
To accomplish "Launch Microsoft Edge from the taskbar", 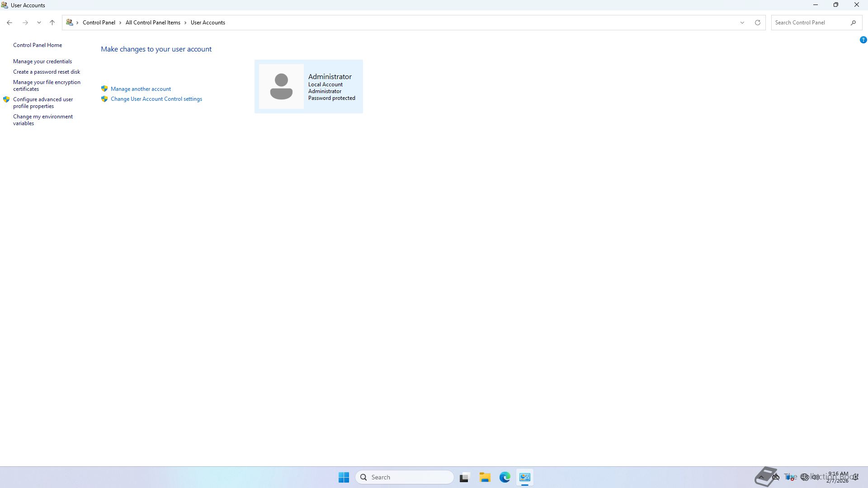I will click(505, 477).
